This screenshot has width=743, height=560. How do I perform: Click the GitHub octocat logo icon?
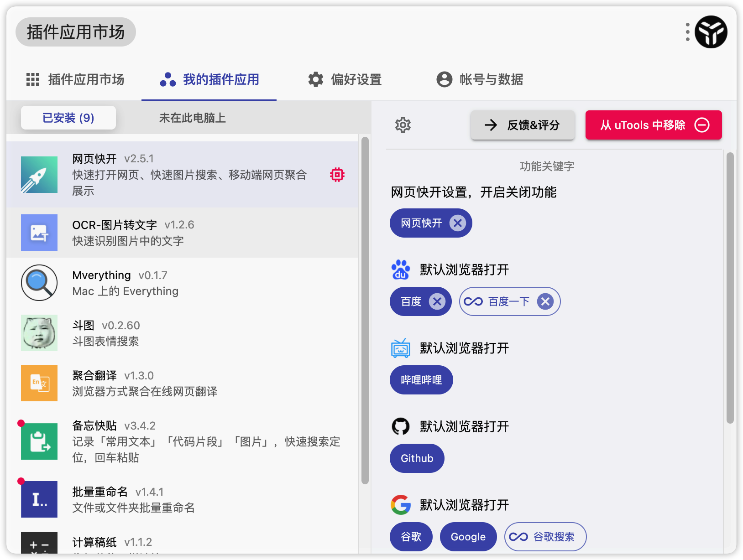click(401, 426)
